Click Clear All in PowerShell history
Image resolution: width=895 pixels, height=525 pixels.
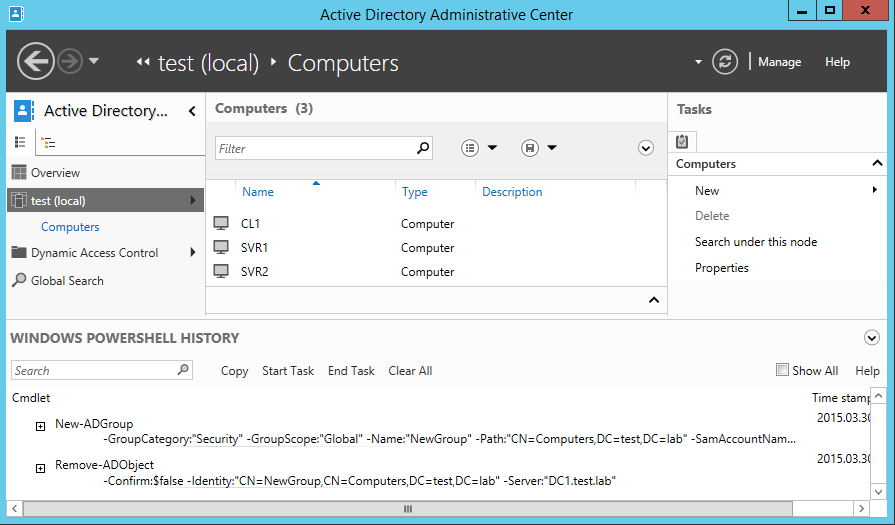(x=410, y=371)
